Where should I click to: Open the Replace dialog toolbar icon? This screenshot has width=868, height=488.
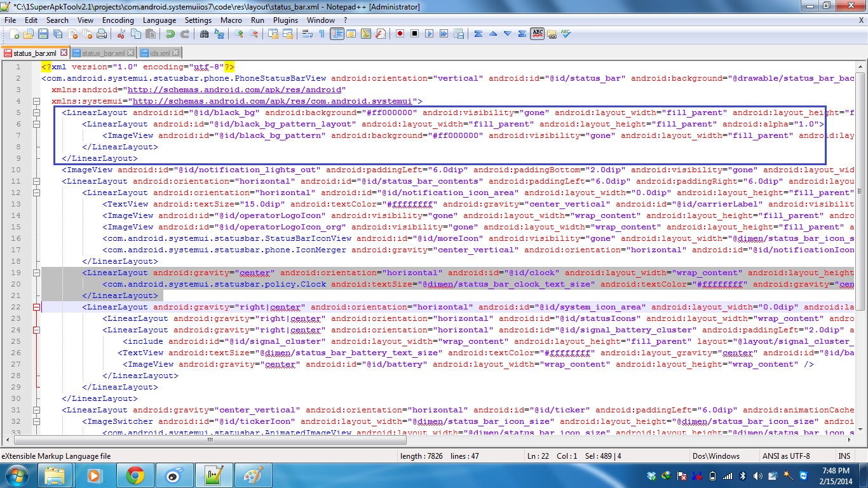point(219,34)
